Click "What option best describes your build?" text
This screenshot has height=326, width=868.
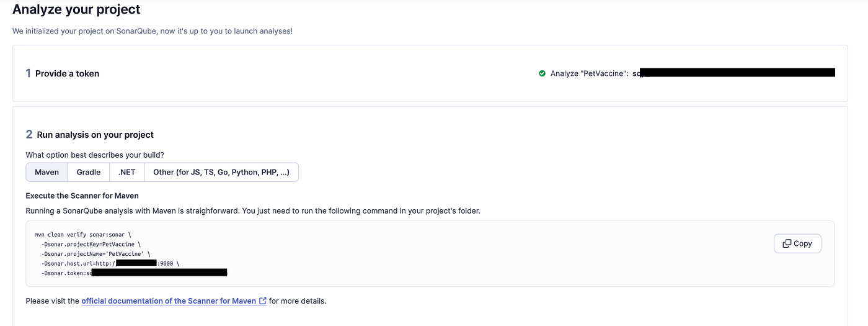(x=95, y=155)
